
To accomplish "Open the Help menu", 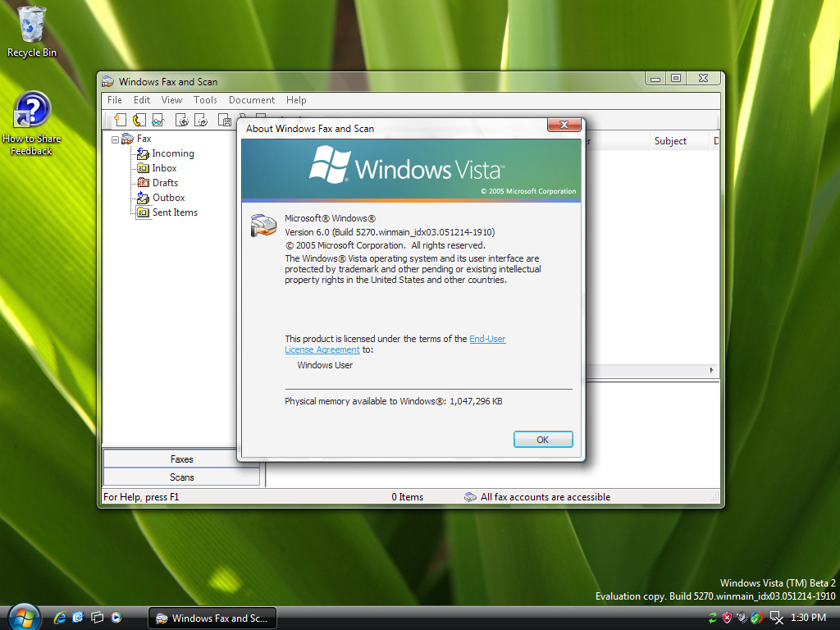I will pyautogui.click(x=296, y=100).
